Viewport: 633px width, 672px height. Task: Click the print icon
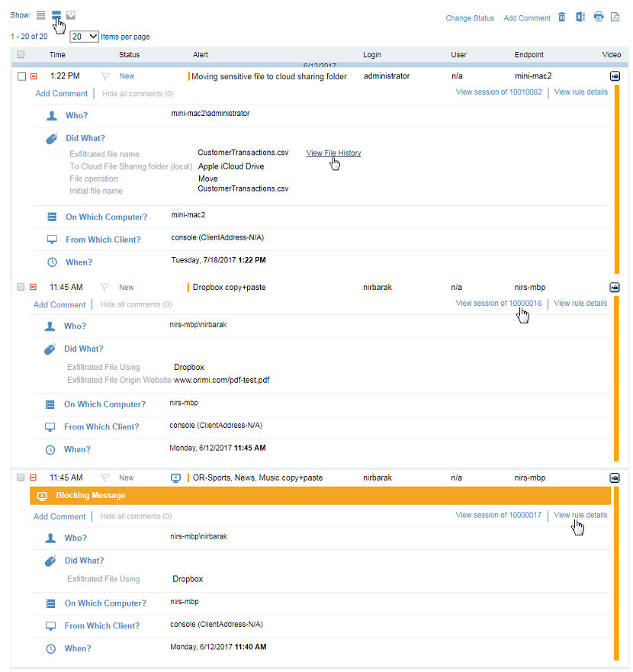(599, 18)
